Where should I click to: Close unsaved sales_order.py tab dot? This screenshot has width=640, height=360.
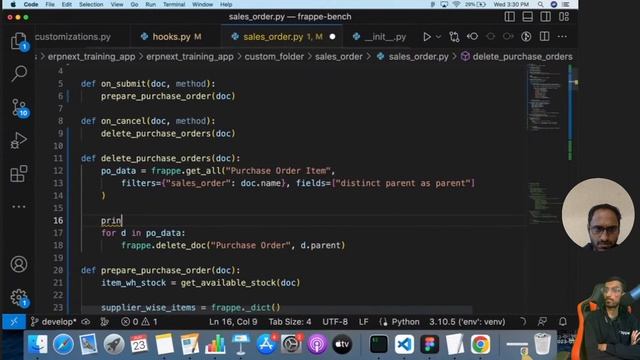332,37
